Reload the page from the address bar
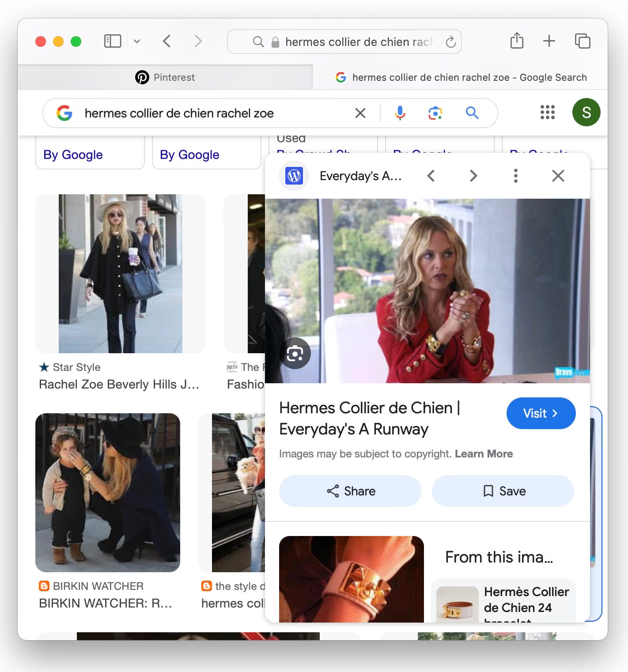 click(450, 42)
